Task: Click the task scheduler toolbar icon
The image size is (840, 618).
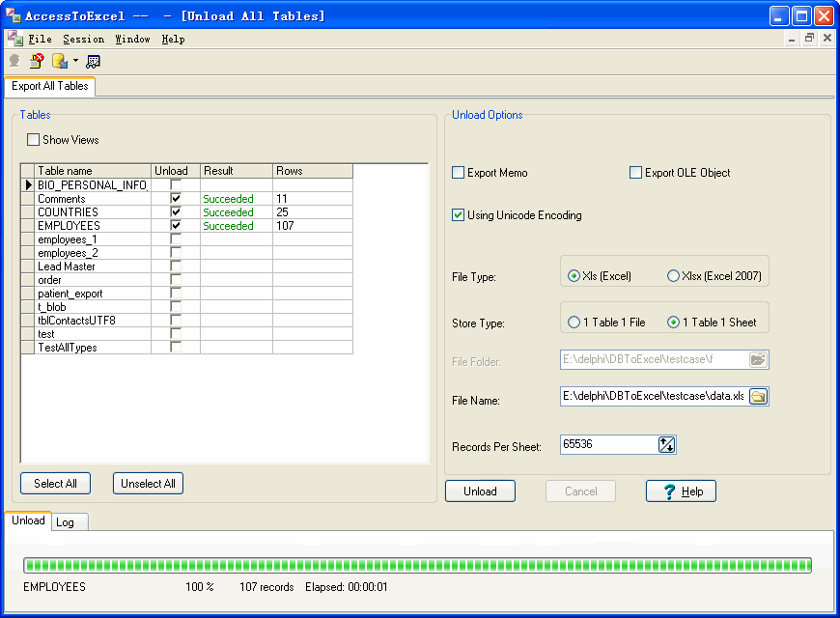Action: pos(93,61)
